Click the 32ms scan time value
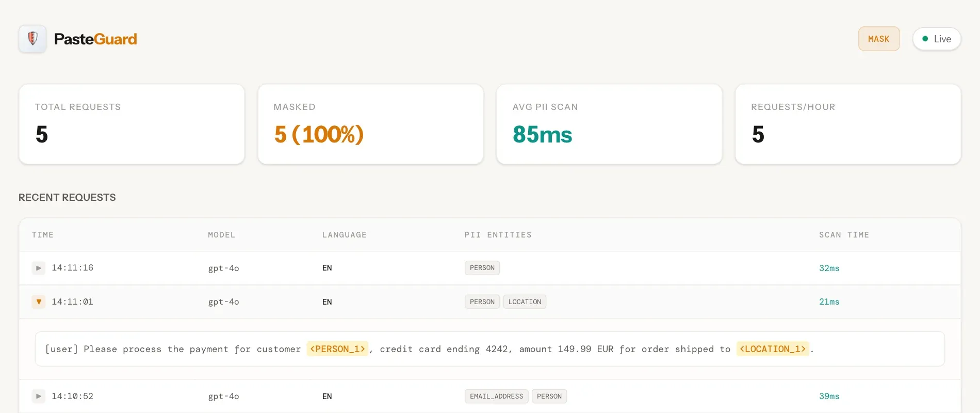 829,268
